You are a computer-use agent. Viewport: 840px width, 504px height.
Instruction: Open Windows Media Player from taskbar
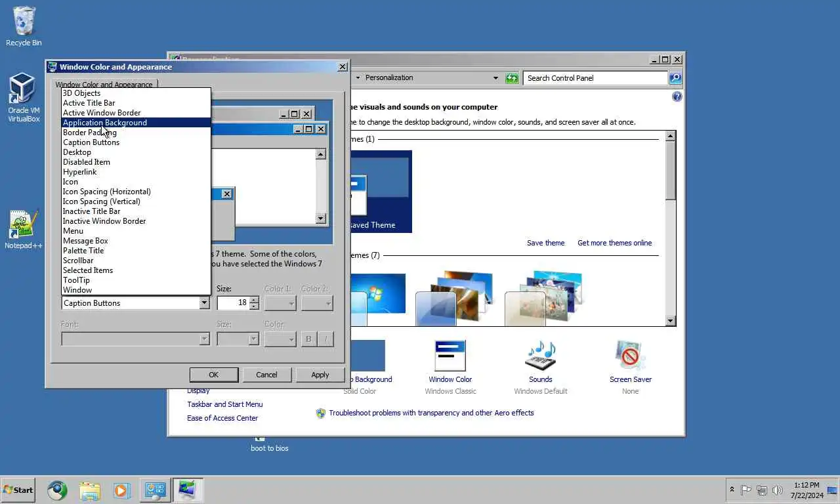tap(121, 490)
